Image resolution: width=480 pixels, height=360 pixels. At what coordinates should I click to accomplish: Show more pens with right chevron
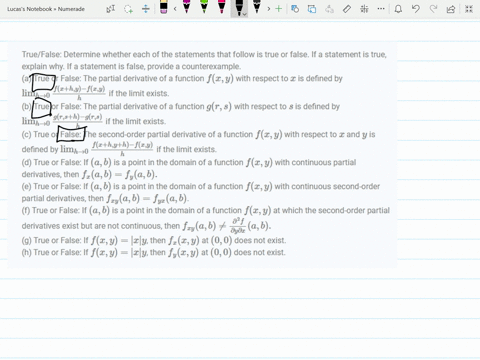click(269, 9)
